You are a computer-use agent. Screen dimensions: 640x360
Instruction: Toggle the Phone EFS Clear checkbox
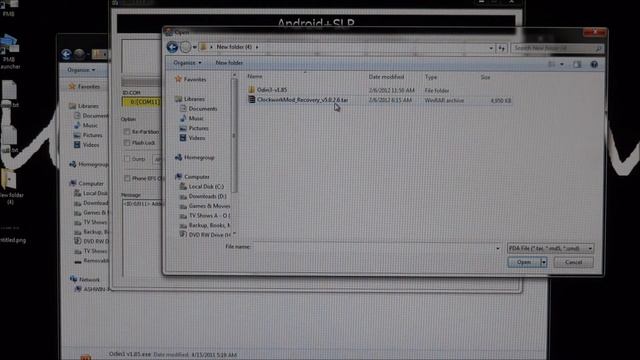pyautogui.click(x=127, y=178)
